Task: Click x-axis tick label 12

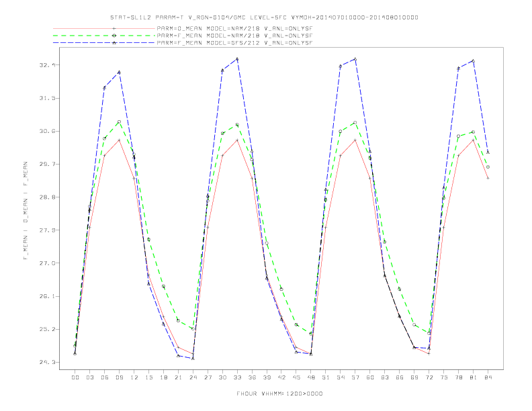Action: click(x=134, y=377)
